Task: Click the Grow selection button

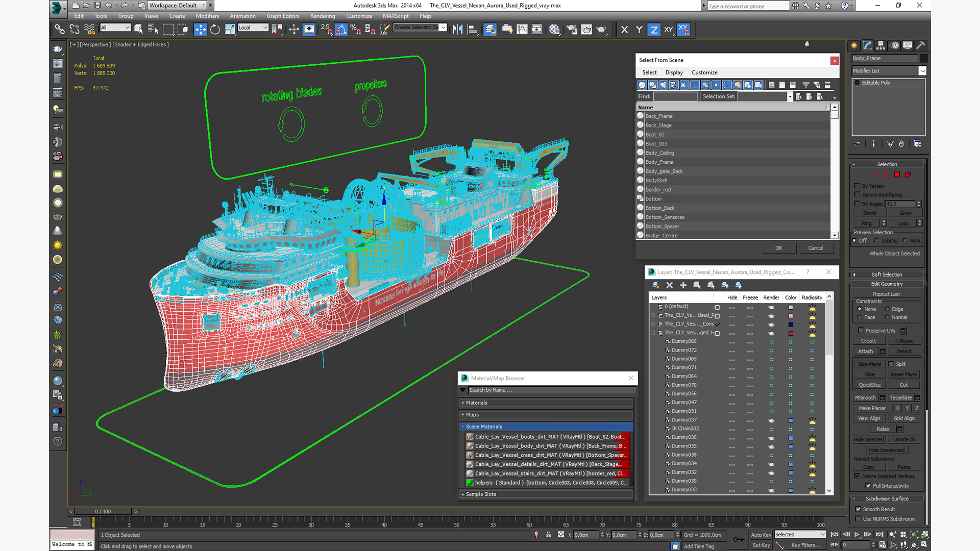Action: pyautogui.click(x=905, y=213)
